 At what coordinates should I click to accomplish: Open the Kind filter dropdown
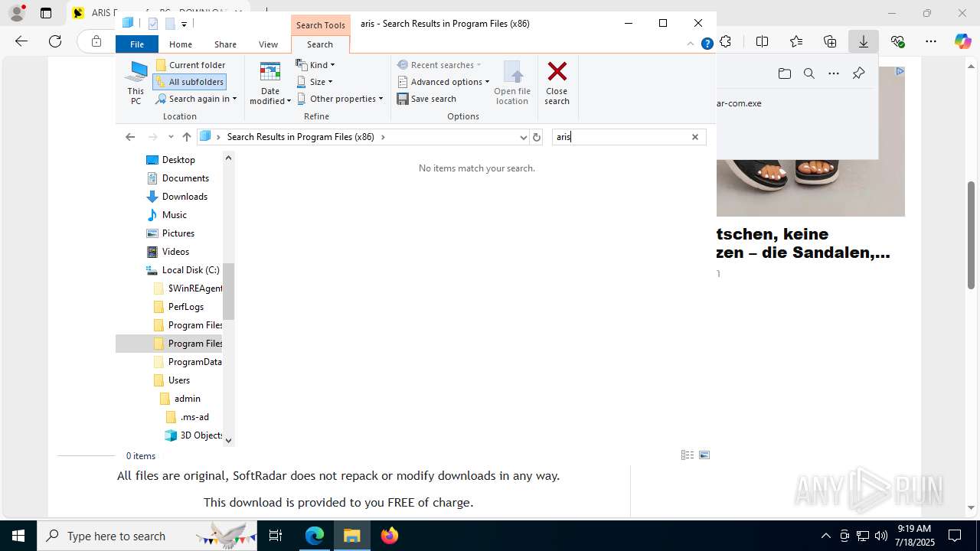(x=315, y=65)
